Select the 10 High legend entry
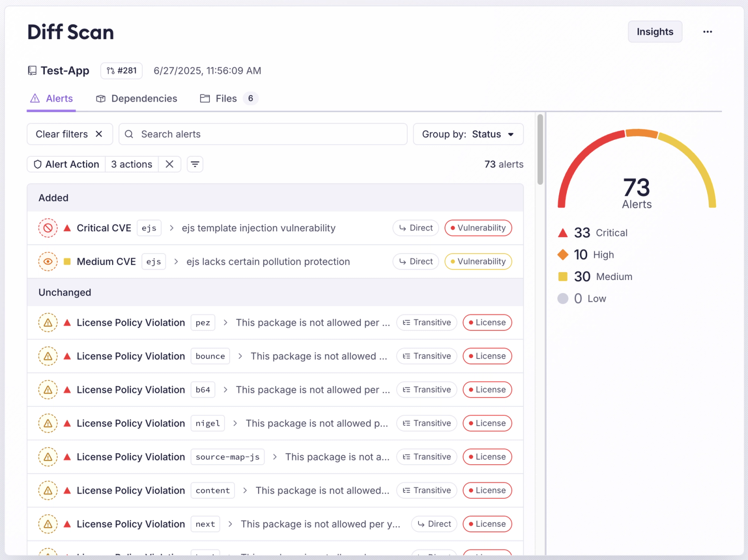The image size is (748, 560). coord(586,255)
